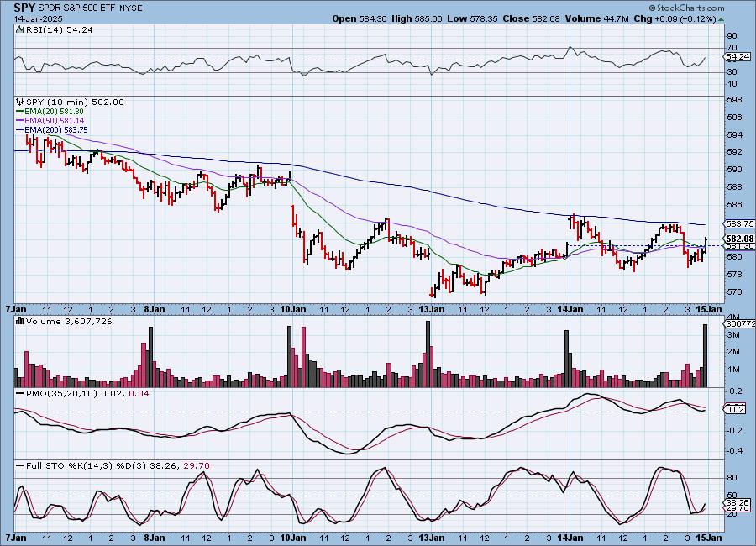Click the bold SPY ticker symbol heading
This screenshot has height=546, width=756.
24,8
